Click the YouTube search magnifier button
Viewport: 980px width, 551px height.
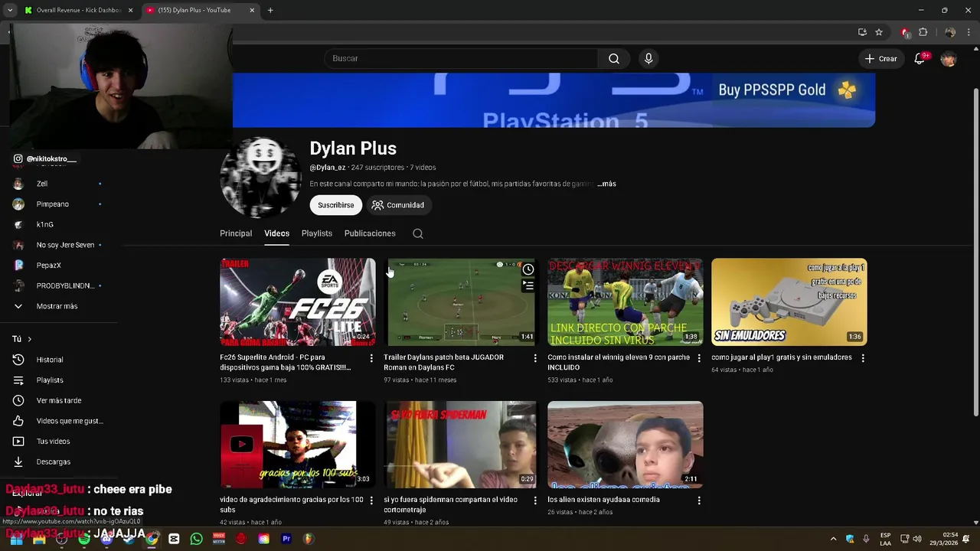point(614,58)
